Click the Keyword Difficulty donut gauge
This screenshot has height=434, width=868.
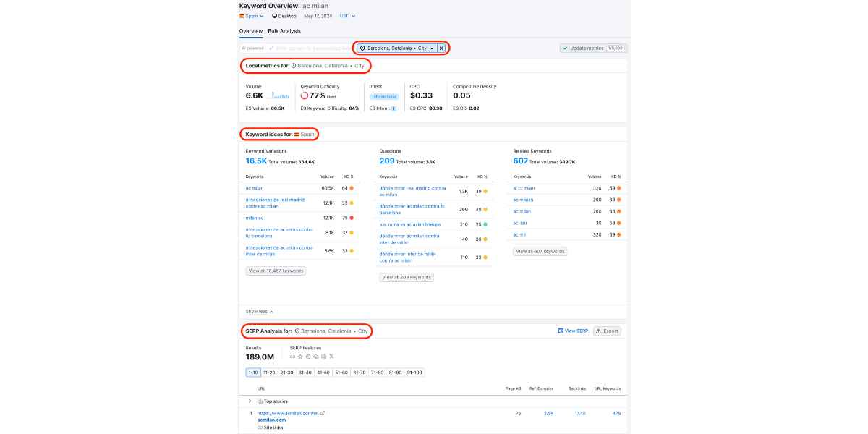pyautogui.click(x=305, y=95)
